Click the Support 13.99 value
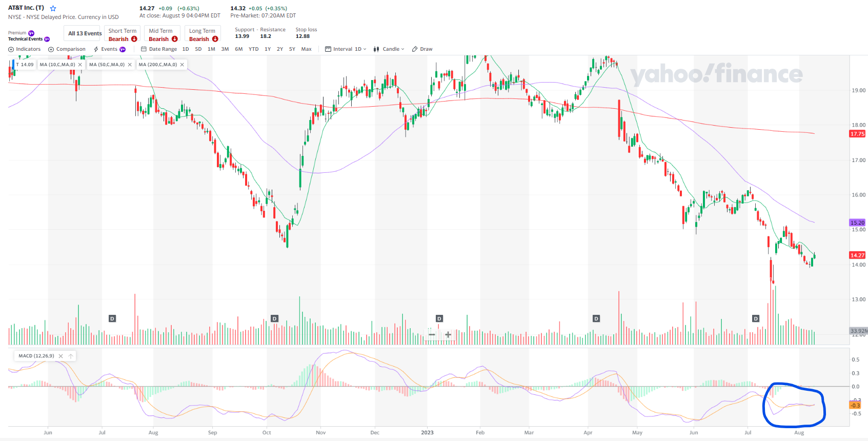The image size is (868, 441). tap(242, 36)
